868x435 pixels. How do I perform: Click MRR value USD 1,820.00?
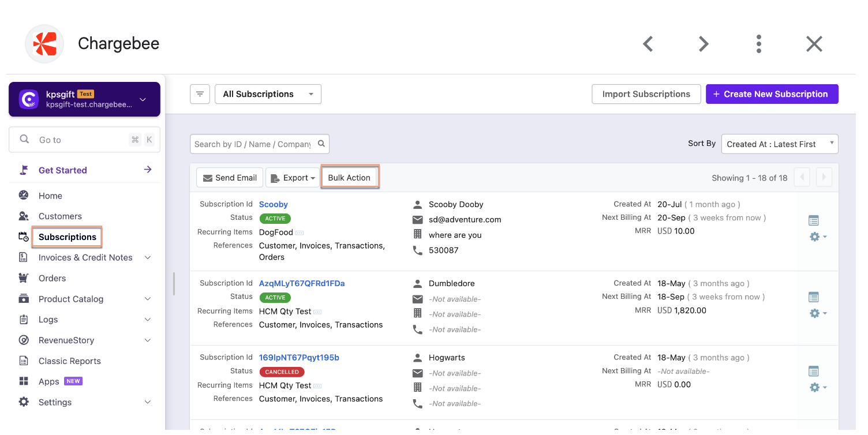coord(682,310)
